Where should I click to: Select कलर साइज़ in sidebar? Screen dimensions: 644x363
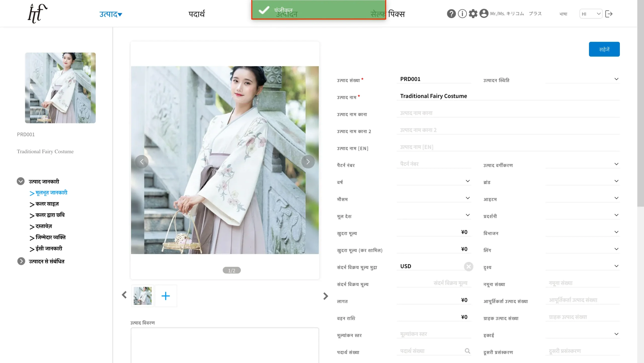[x=47, y=204]
